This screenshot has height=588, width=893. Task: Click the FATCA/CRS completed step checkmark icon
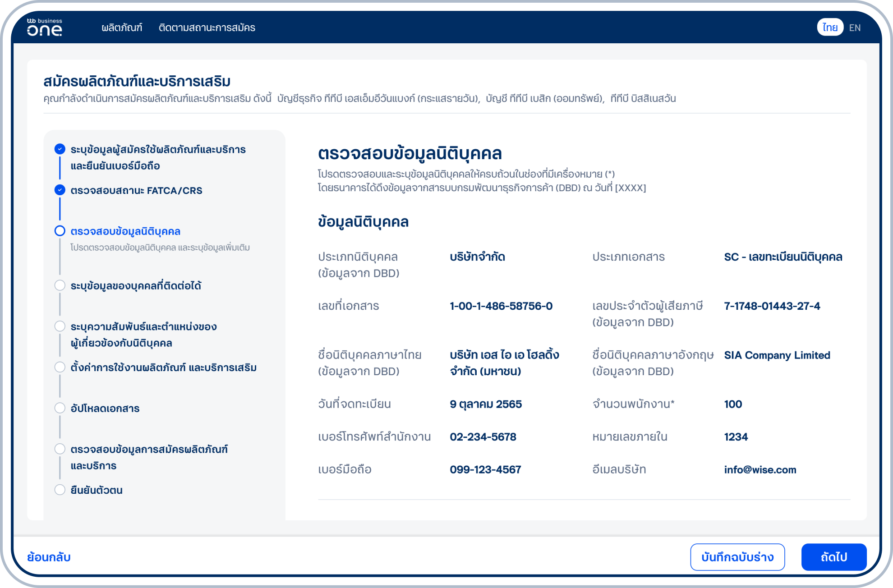60,190
